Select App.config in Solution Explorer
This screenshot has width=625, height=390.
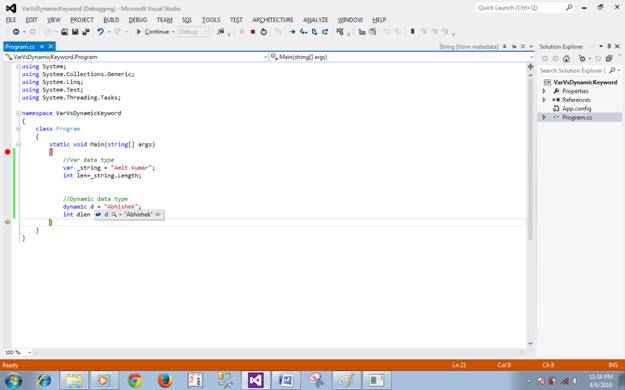[576, 108]
